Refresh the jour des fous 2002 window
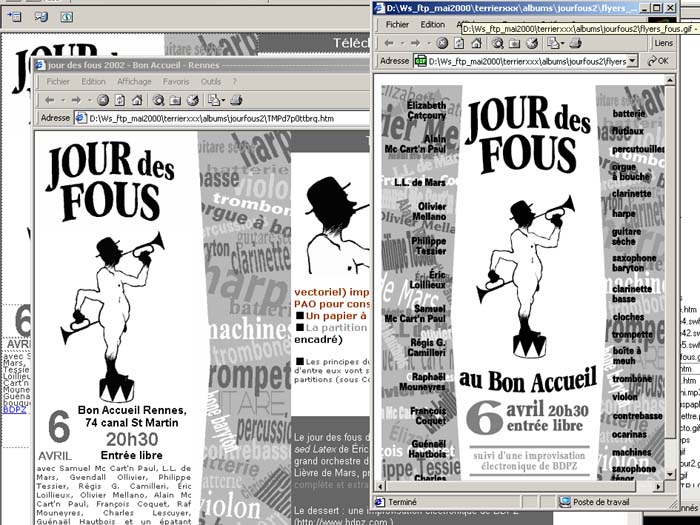 pos(120,100)
